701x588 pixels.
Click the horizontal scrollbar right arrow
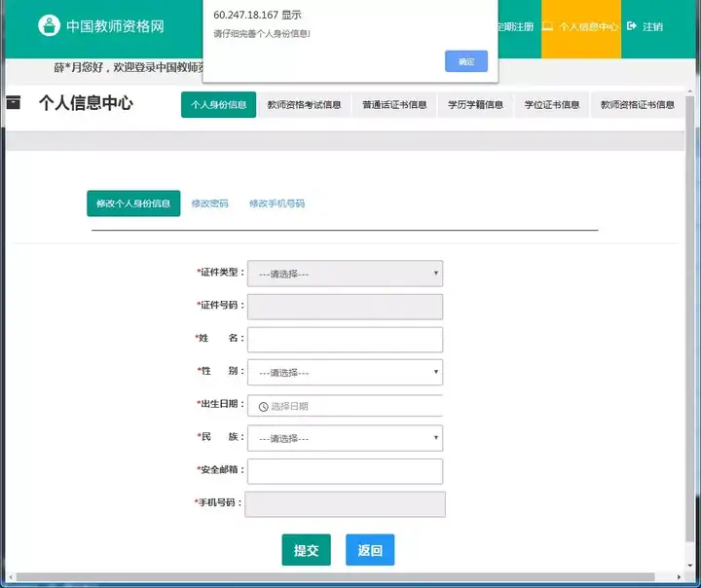680,577
